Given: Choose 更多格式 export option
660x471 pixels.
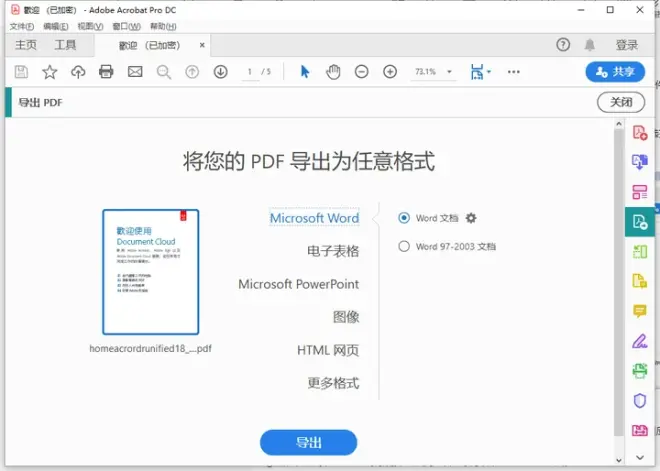Looking at the screenshot, I should pos(333,383).
